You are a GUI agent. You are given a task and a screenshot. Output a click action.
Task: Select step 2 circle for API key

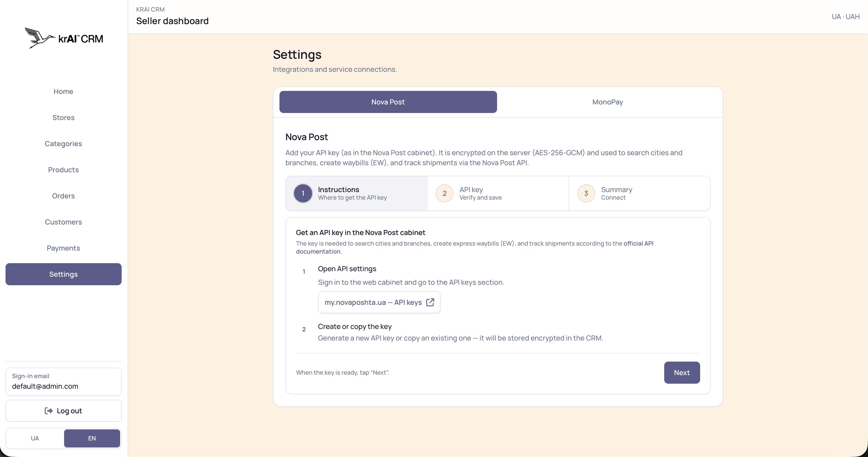coord(445,193)
